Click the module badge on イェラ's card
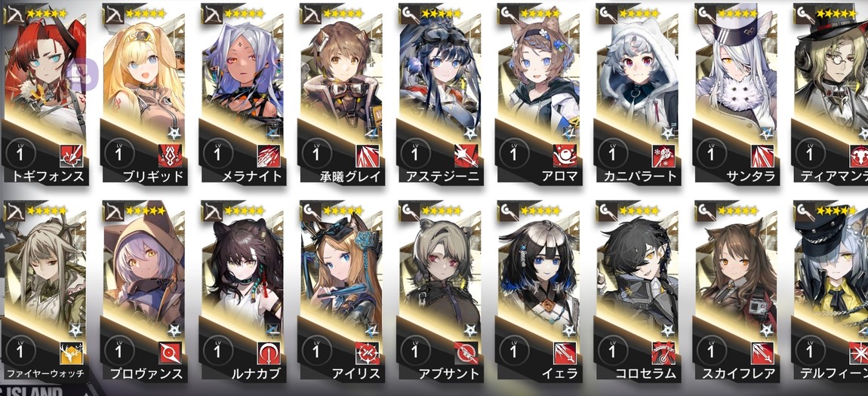The image size is (868, 396). (x=569, y=330)
